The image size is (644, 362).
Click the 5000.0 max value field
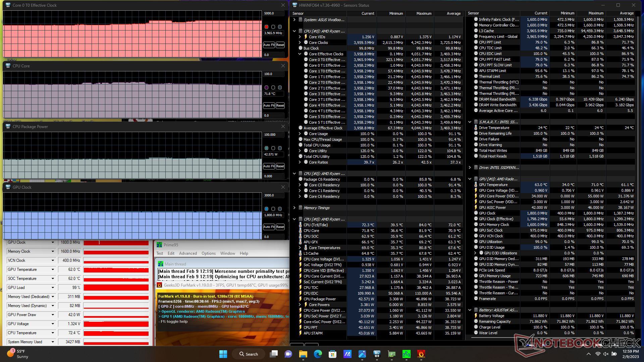(x=273, y=13)
